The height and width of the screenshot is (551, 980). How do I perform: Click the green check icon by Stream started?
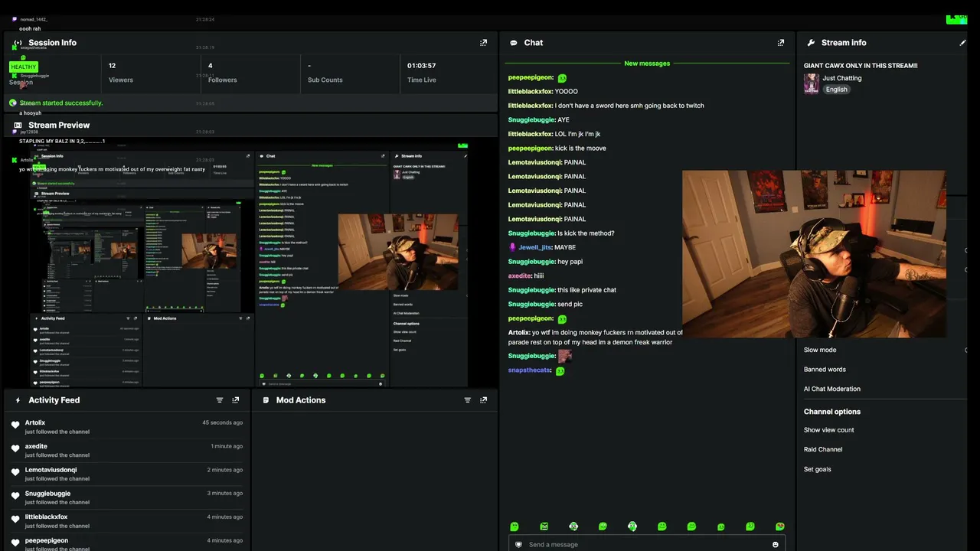coord(12,103)
